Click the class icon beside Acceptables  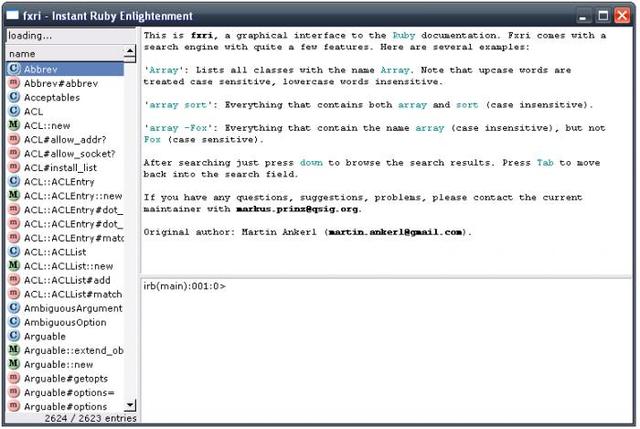pyautogui.click(x=14, y=97)
